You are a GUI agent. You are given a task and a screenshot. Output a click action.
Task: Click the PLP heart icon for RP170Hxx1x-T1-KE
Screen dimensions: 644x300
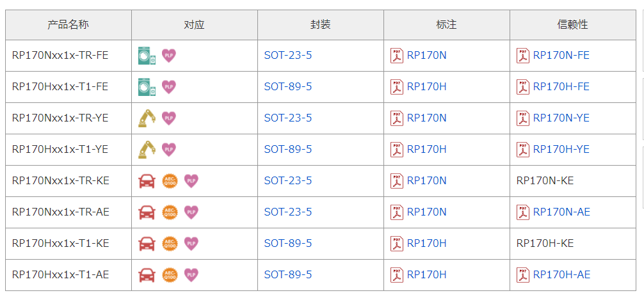click(x=191, y=243)
